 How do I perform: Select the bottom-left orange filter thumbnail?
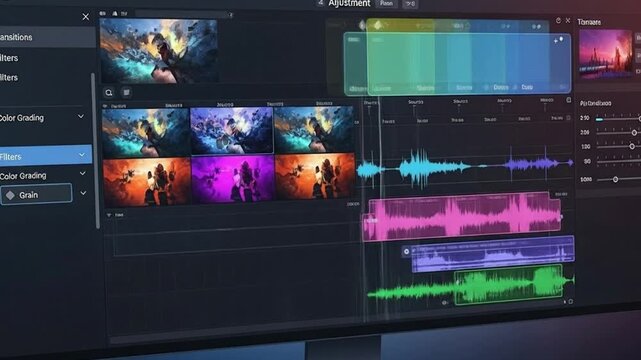[147, 181]
